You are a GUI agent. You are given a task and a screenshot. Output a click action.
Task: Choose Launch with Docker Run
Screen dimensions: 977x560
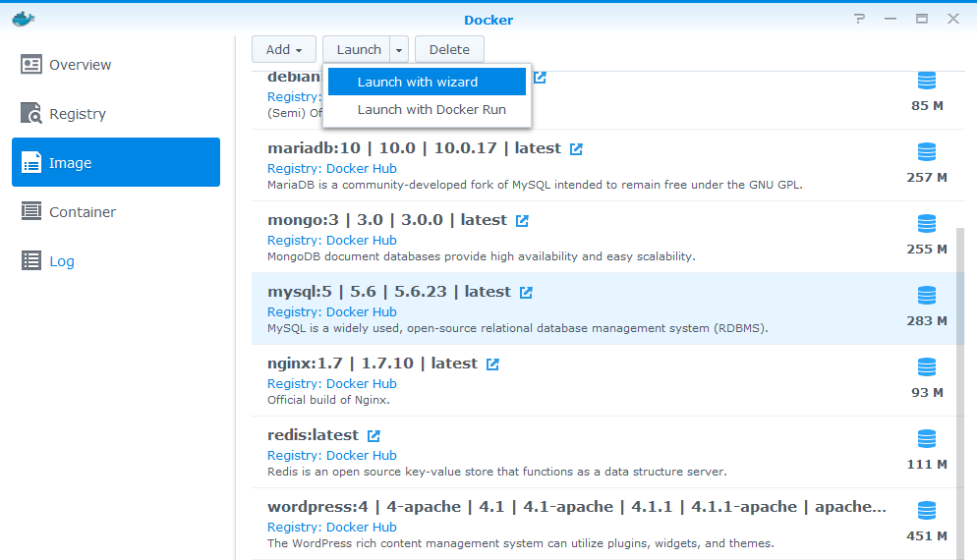pyautogui.click(x=427, y=110)
